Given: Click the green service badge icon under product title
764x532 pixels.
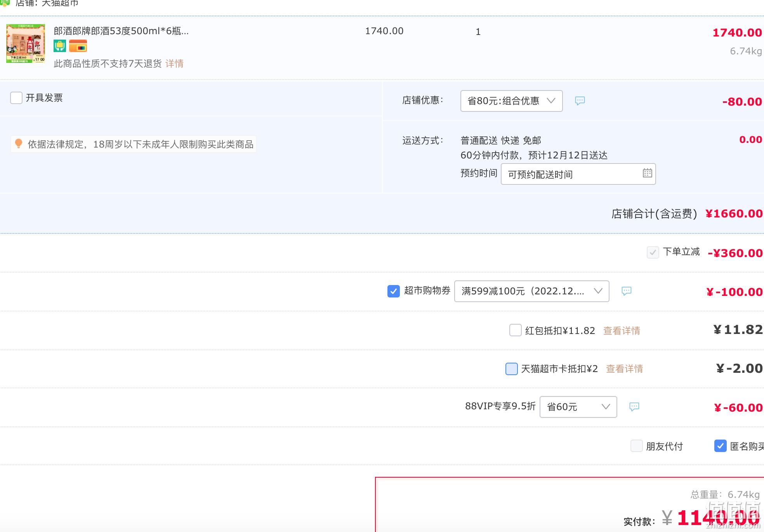Looking at the screenshot, I should point(60,46).
